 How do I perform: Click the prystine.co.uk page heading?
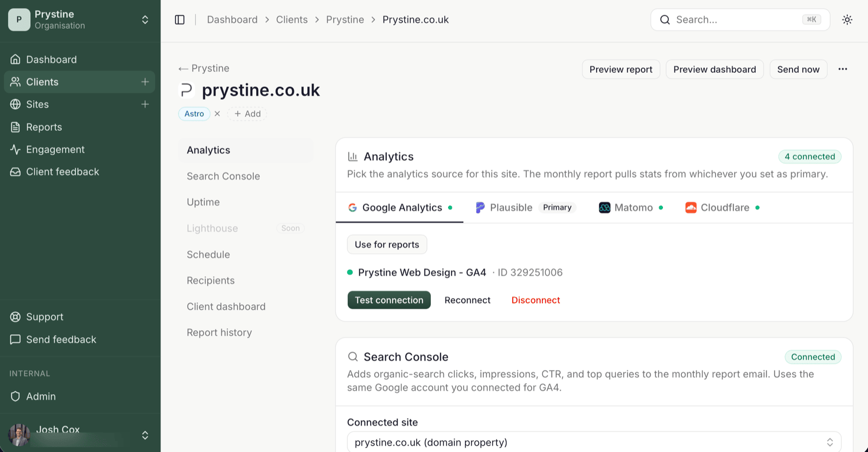(261, 90)
